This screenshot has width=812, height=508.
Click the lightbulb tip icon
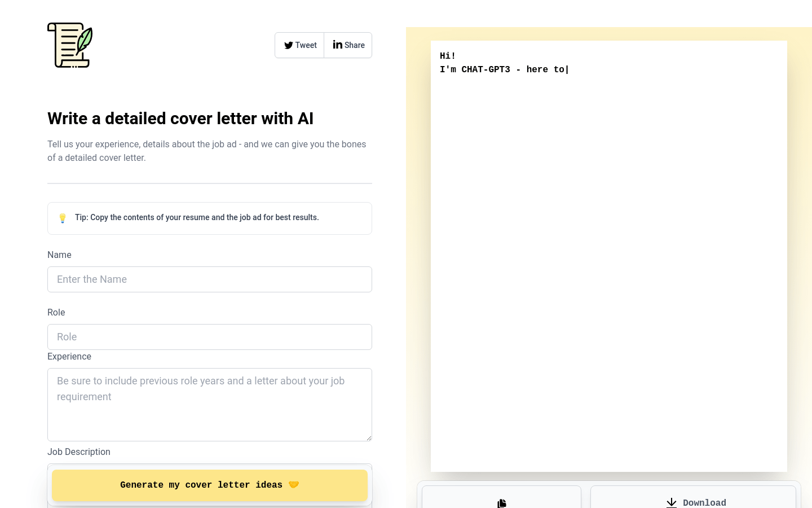coord(63,218)
